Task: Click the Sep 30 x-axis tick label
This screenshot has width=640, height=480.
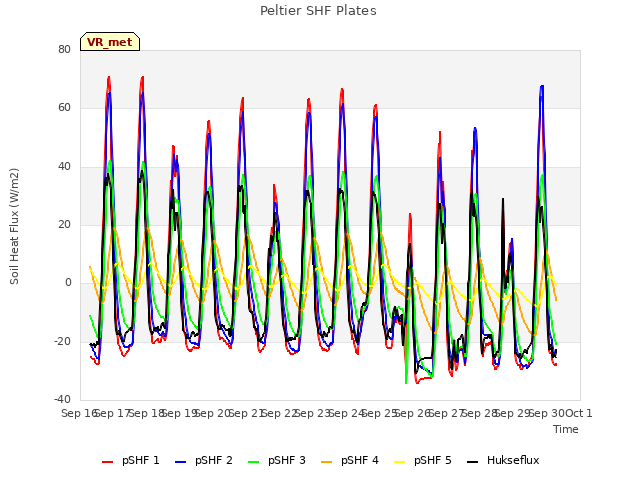Action: [546, 413]
